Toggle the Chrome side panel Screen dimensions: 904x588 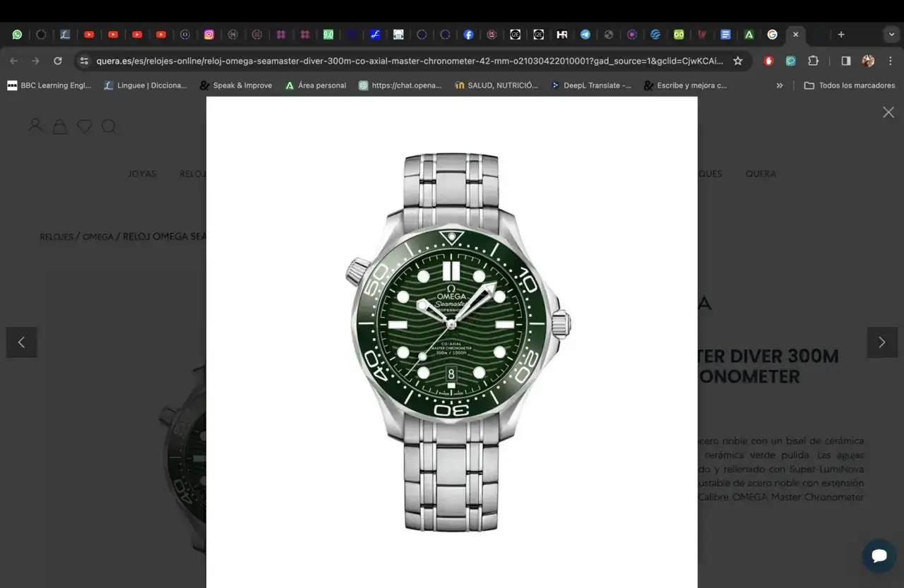coord(845,61)
